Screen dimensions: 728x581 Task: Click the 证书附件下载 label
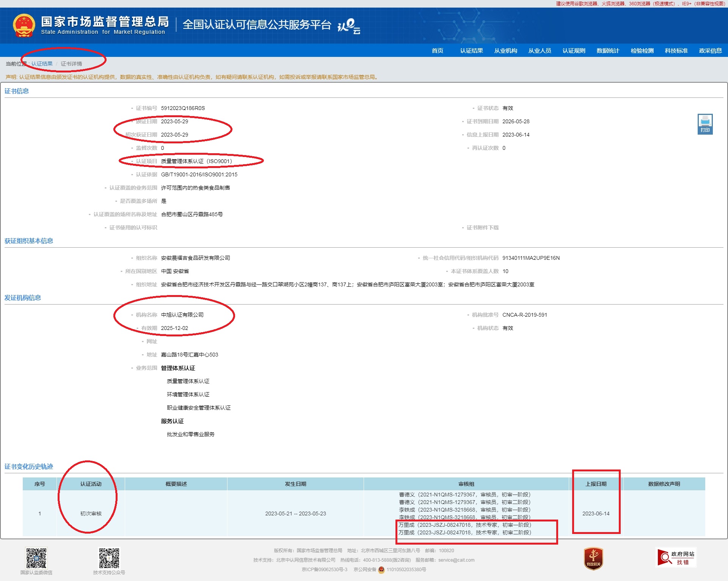point(482,228)
